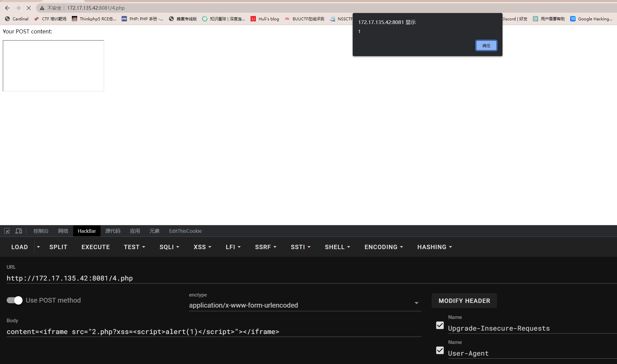The height and width of the screenshot is (364, 617).
Task: Open the 知识星球 bookmark
Action: coord(223,19)
